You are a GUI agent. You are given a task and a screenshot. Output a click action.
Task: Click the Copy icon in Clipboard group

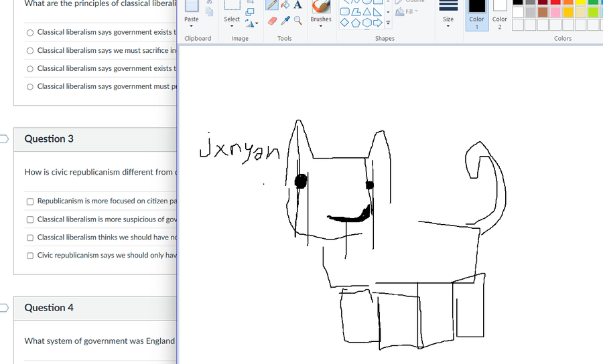pyautogui.click(x=209, y=12)
